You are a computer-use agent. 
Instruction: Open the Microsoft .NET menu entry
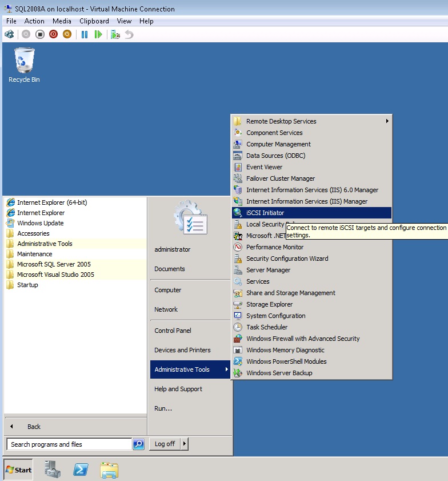pos(259,236)
